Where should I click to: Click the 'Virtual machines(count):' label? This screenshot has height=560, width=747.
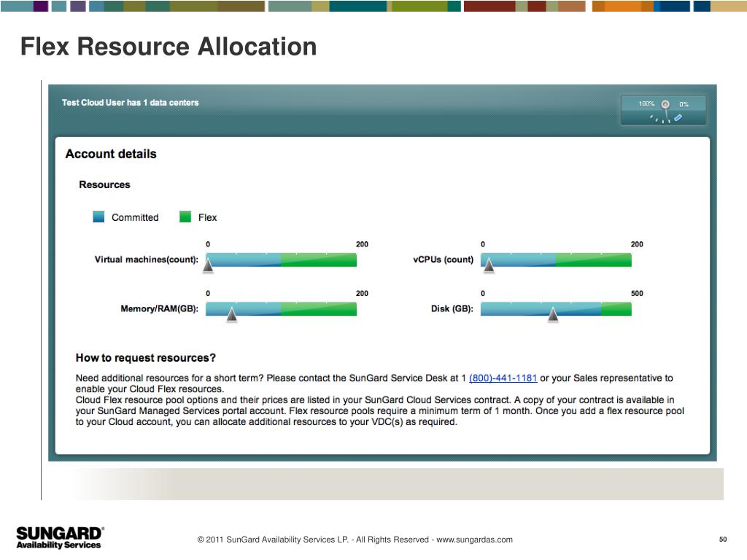(x=146, y=260)
